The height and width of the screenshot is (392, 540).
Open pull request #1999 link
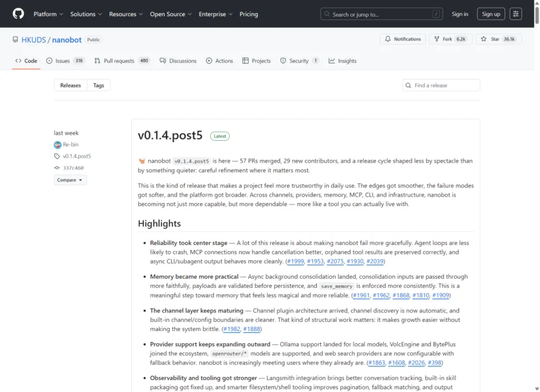tap(295, 262)
